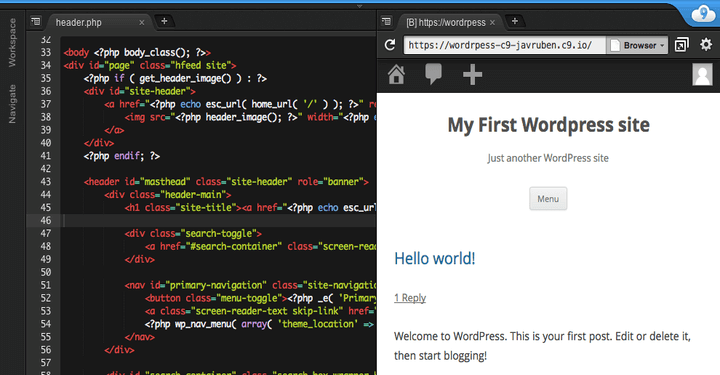Open the My First Wordpress site title link
Viewport: 720px width, 375px height.
(548, 125)
